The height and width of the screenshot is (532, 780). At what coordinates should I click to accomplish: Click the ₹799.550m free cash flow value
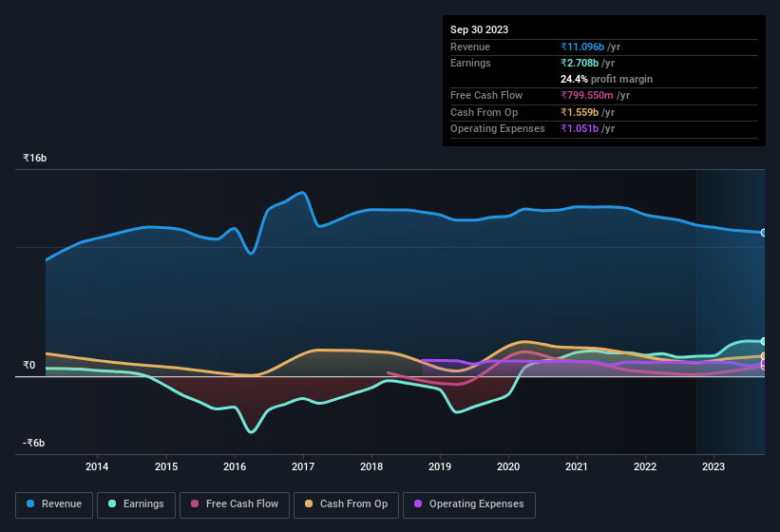tap(587, 95)
